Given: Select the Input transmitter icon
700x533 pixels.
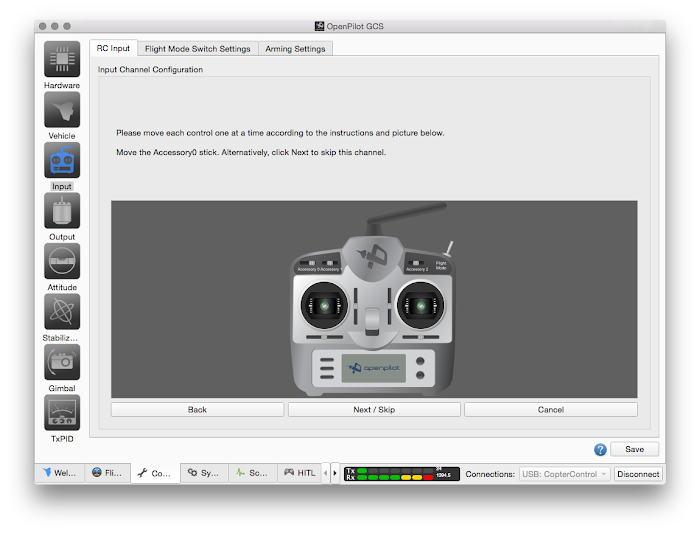Looking at the screenshot, I should point(62,160).
